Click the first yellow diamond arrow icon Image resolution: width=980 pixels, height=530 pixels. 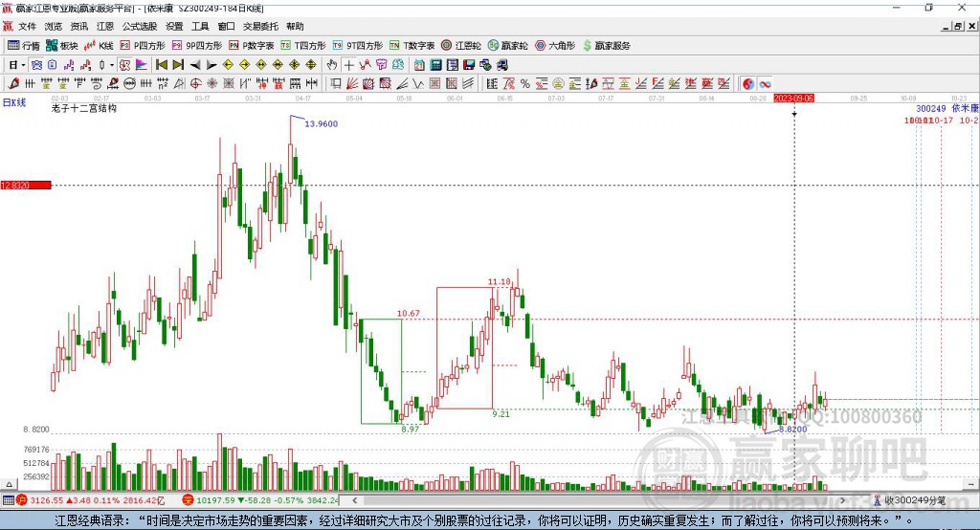[x=228, y=64]
